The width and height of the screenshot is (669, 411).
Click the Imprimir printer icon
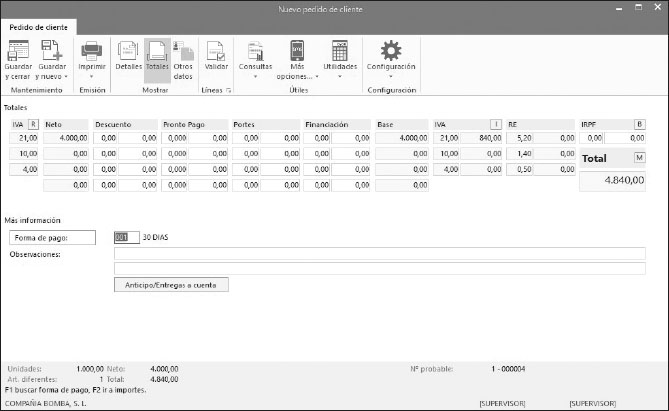click(x=91, y=51)
